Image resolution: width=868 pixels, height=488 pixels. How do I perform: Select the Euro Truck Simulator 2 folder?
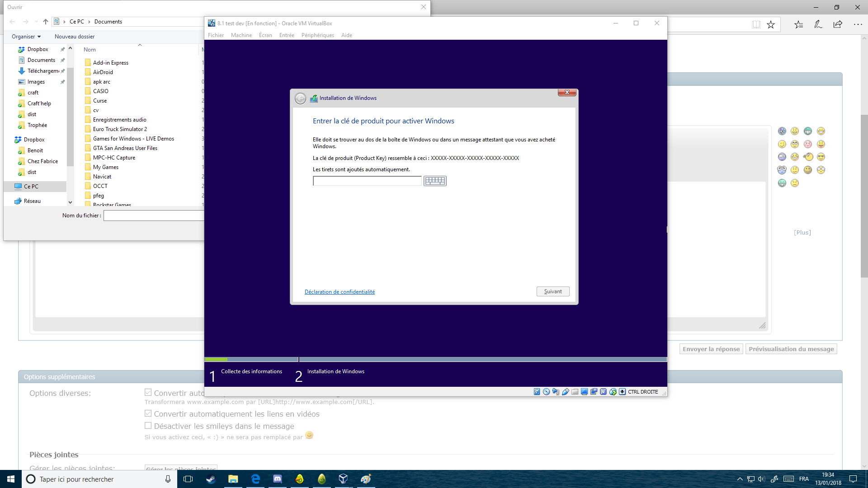tap(120, 129)
